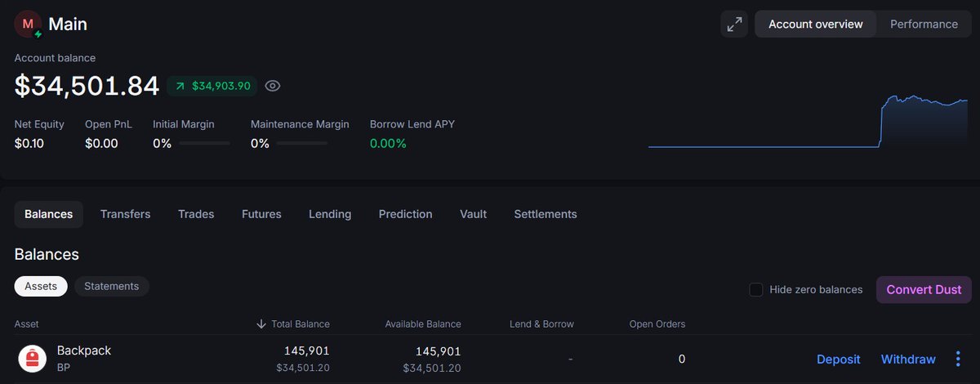Select the Statements pill filter
Viewport: 980px width, 384px height.
pos(112,286)
